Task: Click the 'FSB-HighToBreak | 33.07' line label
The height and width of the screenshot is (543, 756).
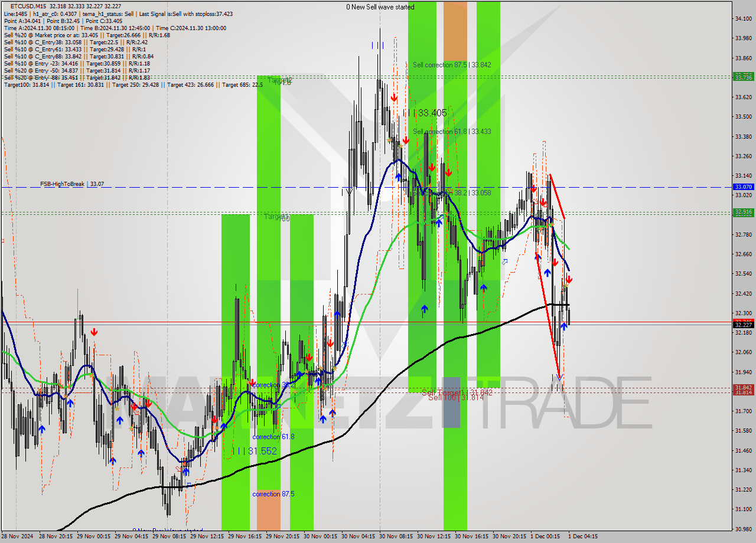Action: [x=72, y=184]
